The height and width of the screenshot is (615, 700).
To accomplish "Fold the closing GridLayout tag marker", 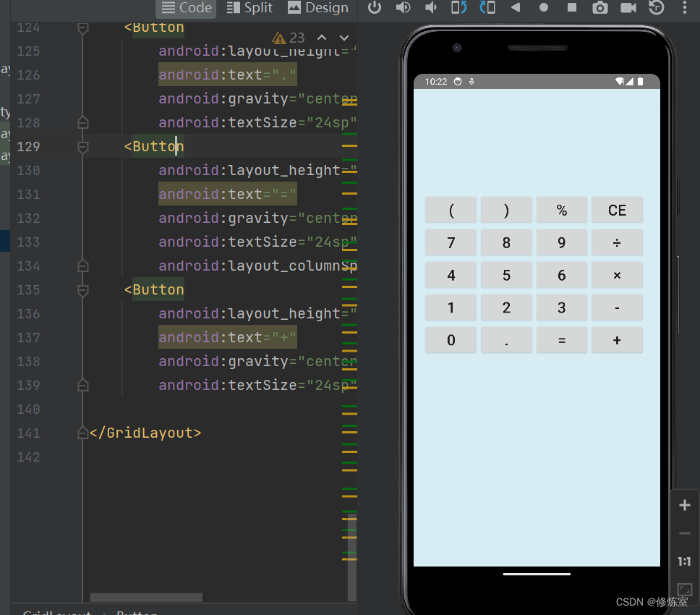I will click(x=82, y=433).
